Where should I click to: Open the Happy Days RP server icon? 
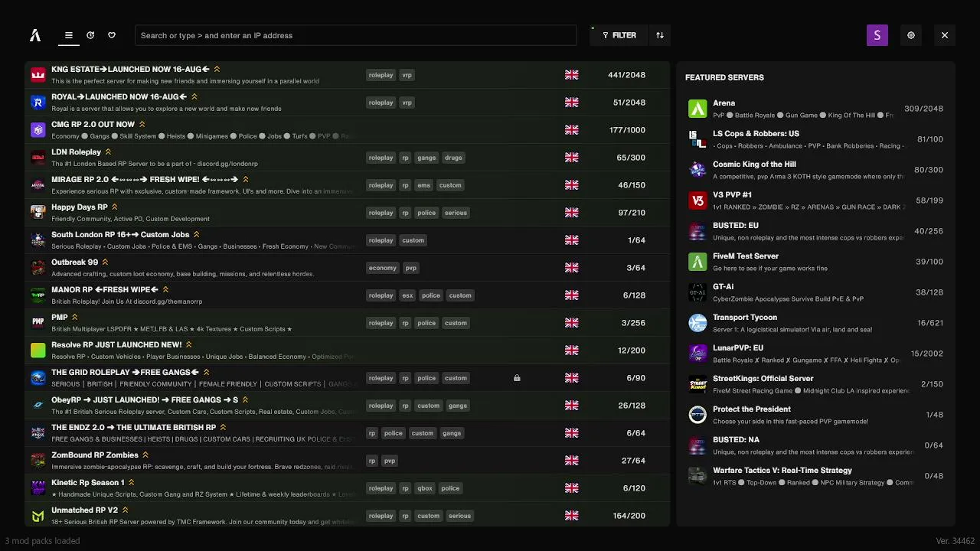pos(38,213)
